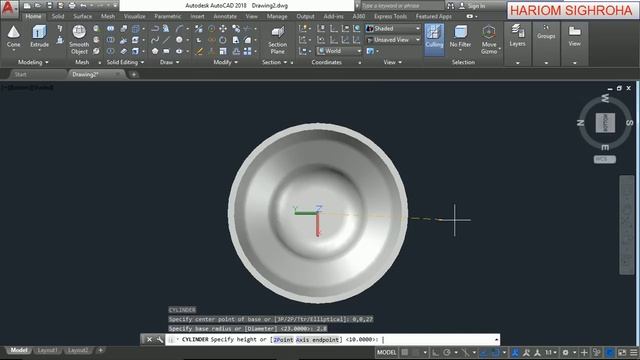Viewport: 640px width, 360px height.
Task: Open the View panel icon at ribbon end
Action: (574, 31)
